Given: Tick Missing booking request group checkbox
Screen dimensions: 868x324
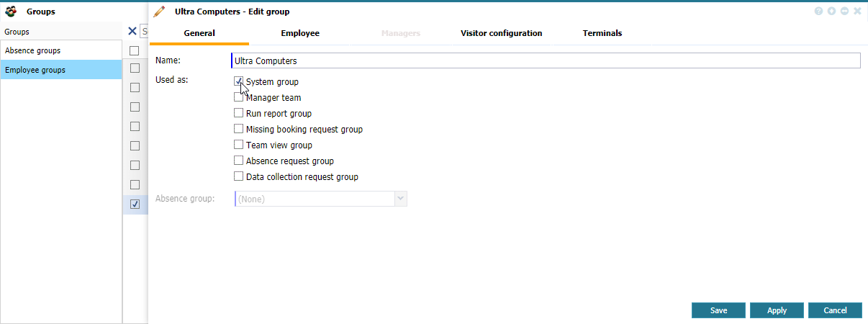Looking at the screenshot, I should pyautogui.click(x=238, y=130).
